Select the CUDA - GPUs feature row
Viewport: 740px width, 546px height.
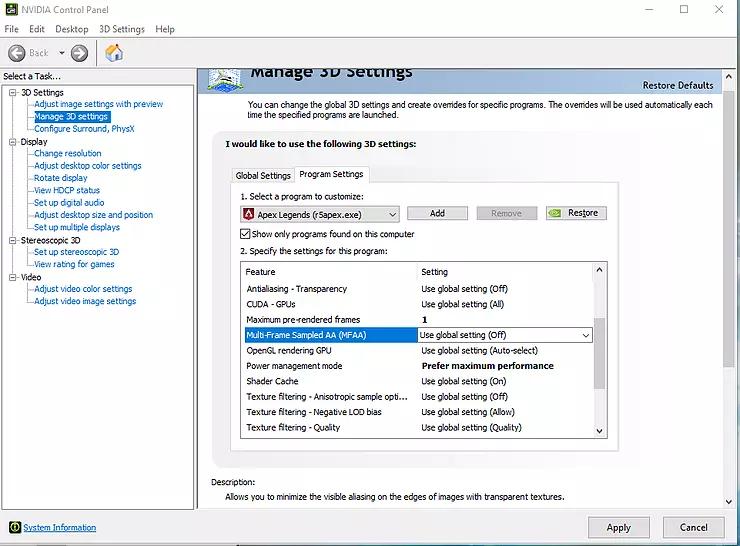(419, 304)
